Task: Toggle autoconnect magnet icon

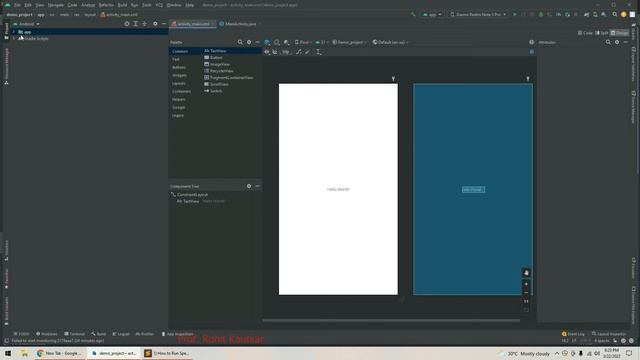Action: 275,52
